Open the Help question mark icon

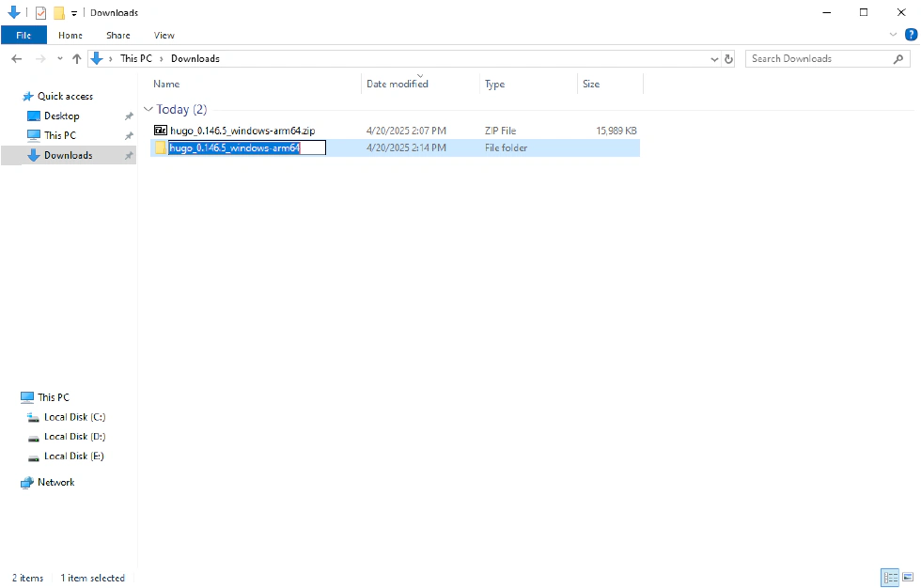pyautogui.click(x=910, y=35)
